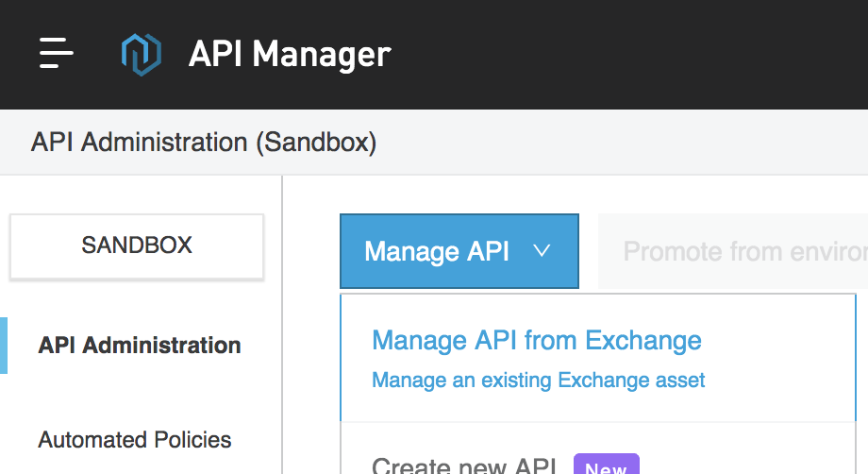This screenshot has height=474, width=868.
Task: Open Automated Policies in the sidebar
Action: [135, 440]
